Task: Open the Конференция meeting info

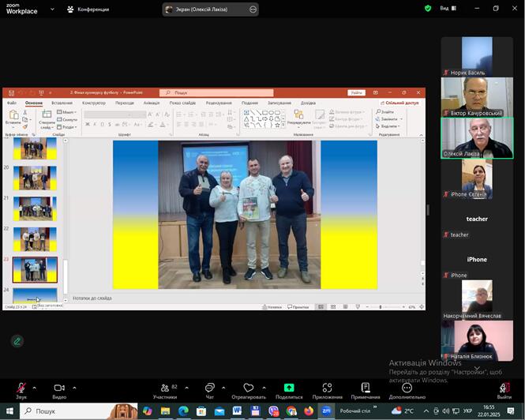Action: (x=88, y=9)
